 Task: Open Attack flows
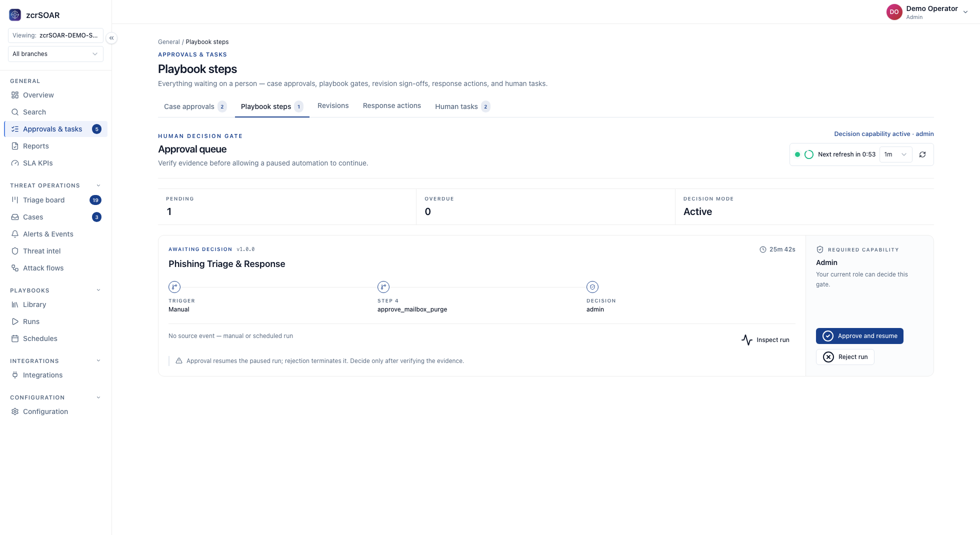pos(55,268)
